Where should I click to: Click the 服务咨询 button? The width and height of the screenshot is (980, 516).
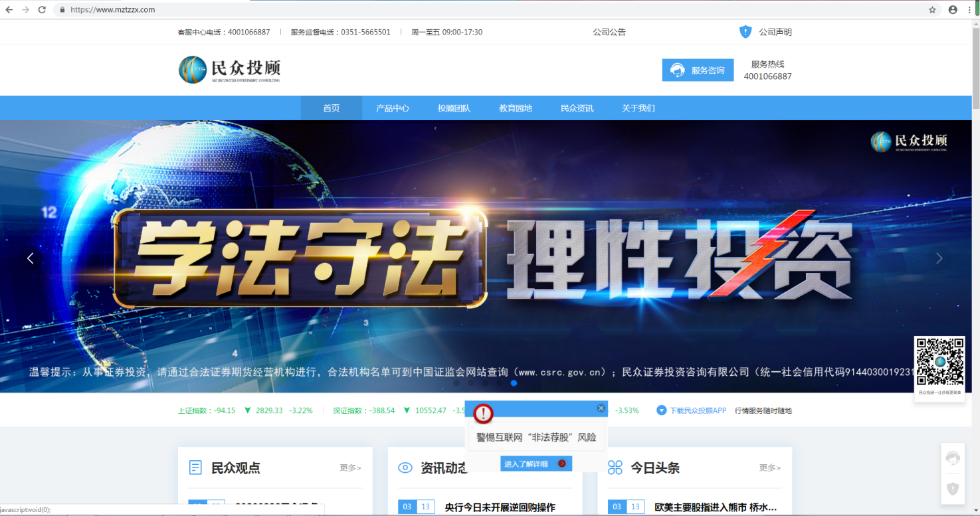698,70
